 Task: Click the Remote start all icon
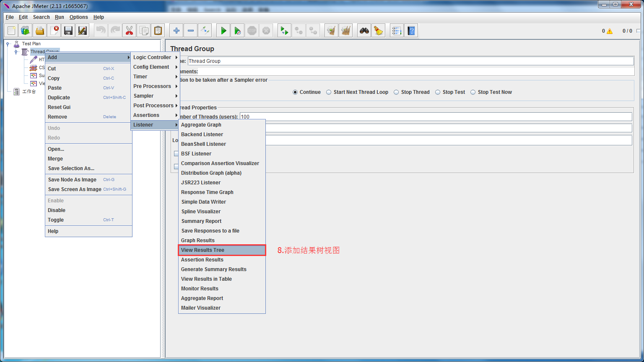pyautogui.click(x=285, y=31)
